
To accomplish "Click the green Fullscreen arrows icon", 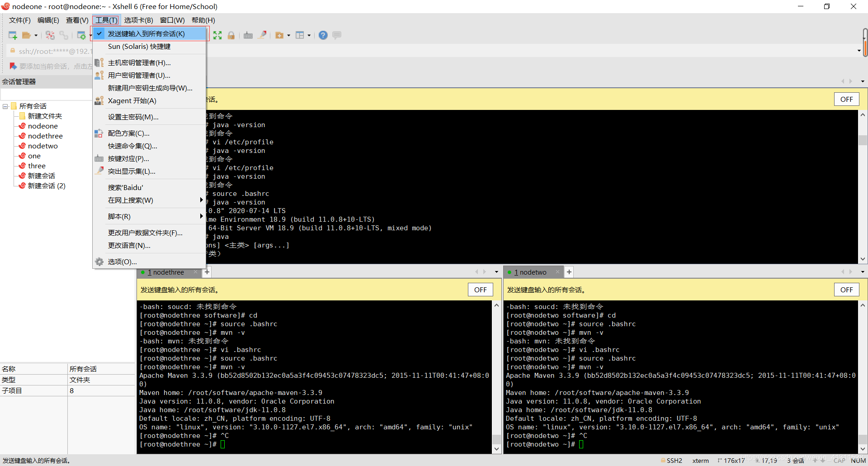I will click(x=217, y=35).
